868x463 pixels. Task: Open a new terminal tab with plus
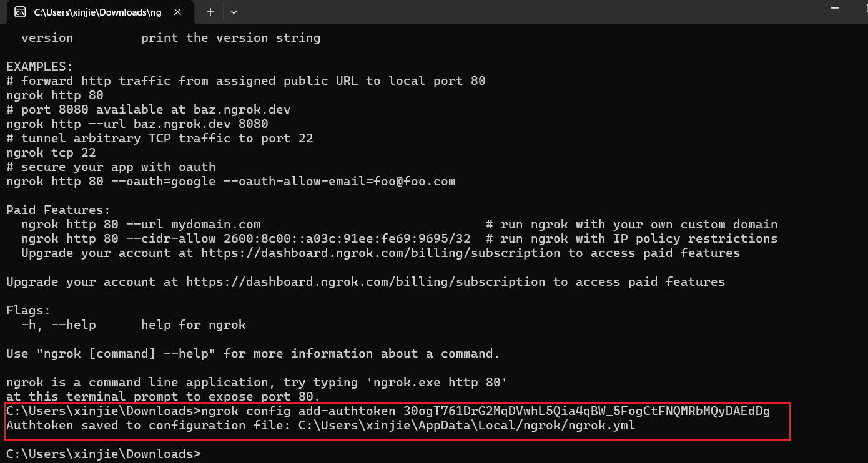click(x=210, y=12)
